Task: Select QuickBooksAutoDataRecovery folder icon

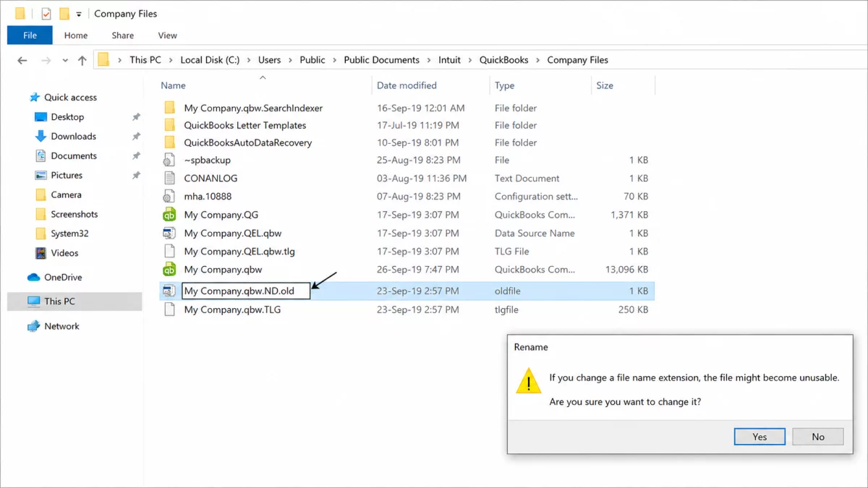Action: (169, 142)
